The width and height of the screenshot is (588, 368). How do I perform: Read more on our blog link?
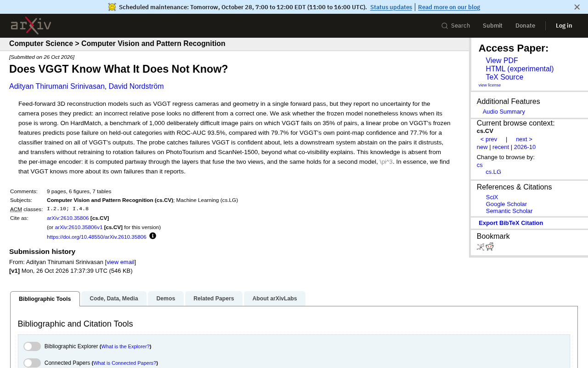pos(449,7)
